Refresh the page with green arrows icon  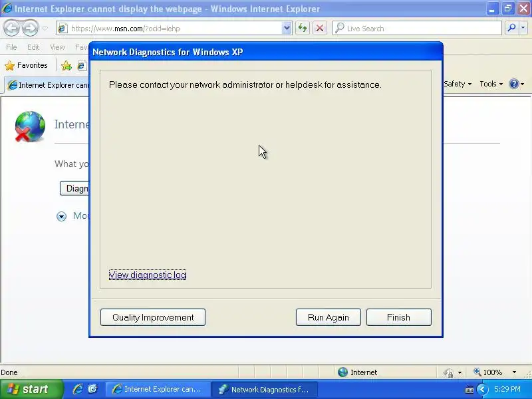(x=303, y=28)
